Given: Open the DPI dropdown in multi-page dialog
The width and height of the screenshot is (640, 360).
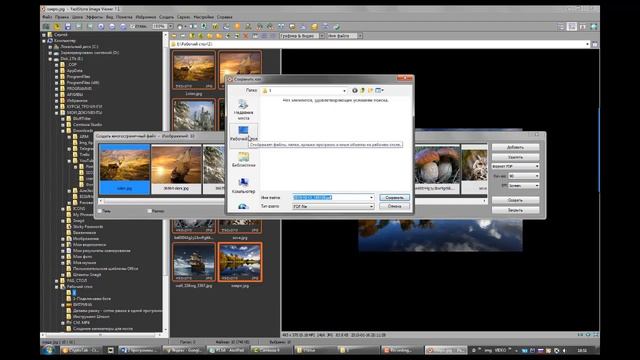Looking at the screenshot, I should (523, 185).
